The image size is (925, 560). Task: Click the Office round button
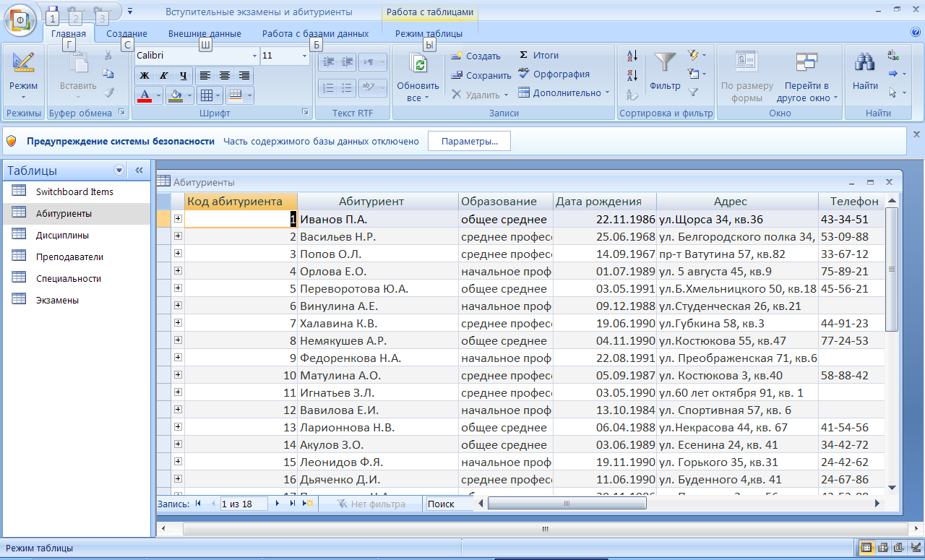pos(21,21)
